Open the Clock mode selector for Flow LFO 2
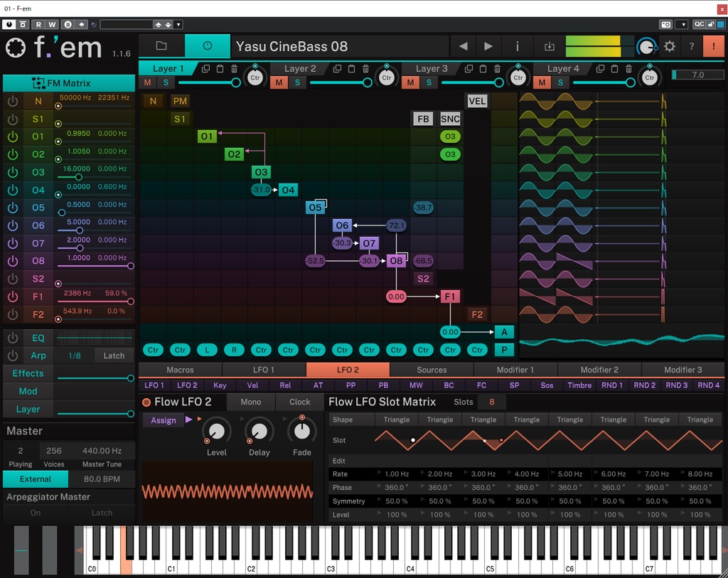This screenshot has height=578, width=728. (299, 402)
